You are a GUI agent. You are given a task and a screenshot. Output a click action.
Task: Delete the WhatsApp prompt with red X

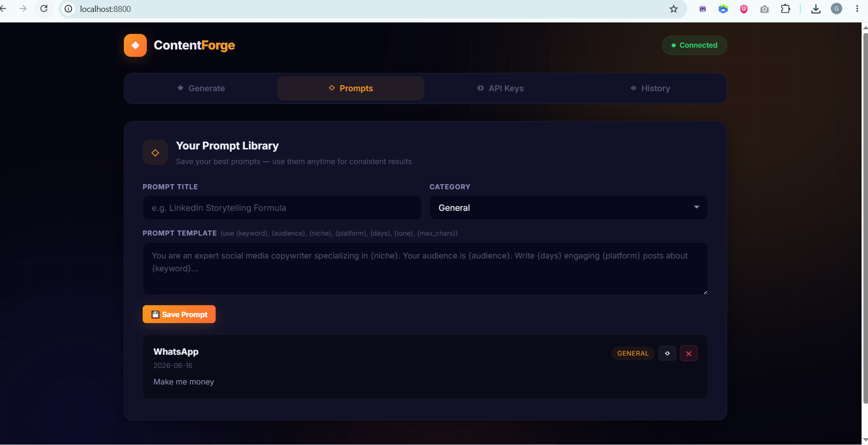689,353
